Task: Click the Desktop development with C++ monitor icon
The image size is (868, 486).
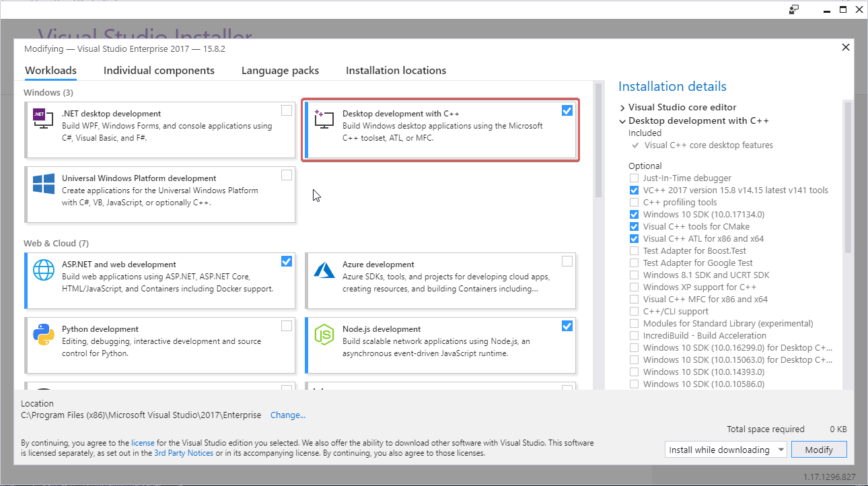Action: [x=324, y=118]
